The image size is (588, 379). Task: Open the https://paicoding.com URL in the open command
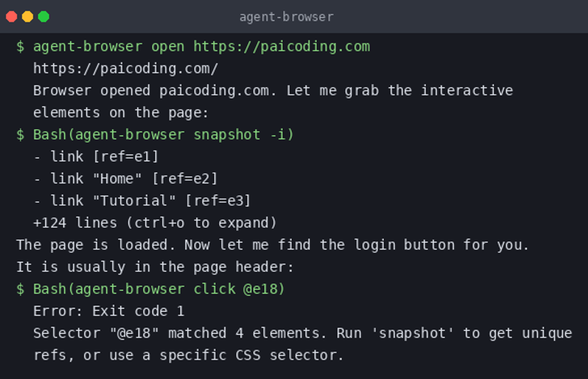281,47
